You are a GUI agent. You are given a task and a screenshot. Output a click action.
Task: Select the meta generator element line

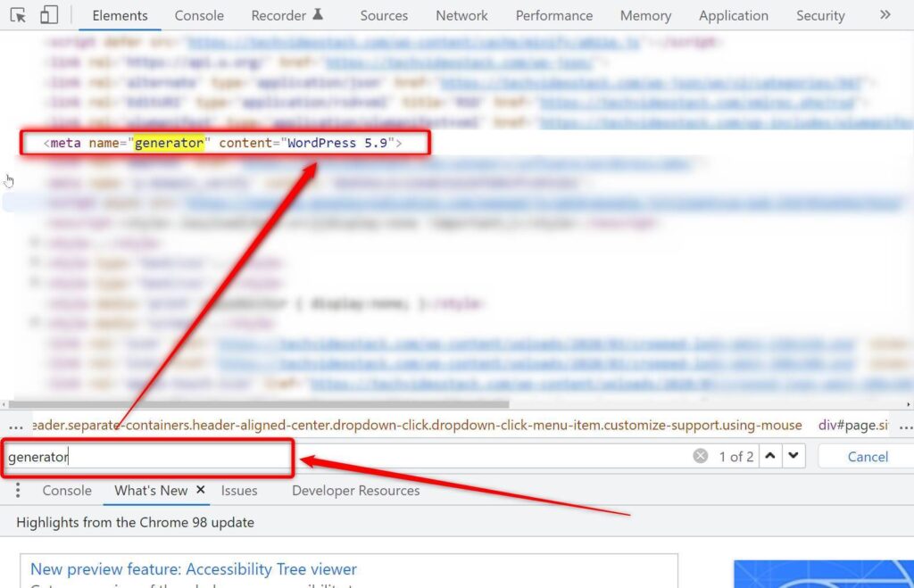pos(222,143)
